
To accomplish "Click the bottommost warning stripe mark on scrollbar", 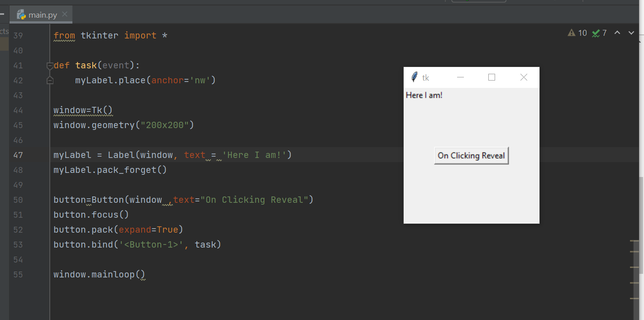I will 634,298.
